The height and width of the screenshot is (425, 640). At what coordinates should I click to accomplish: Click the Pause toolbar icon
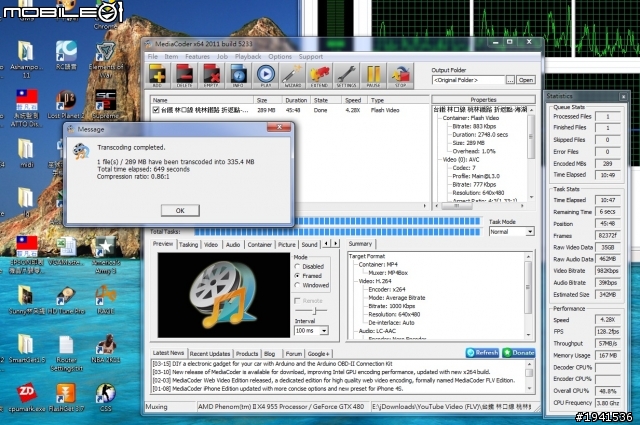[373, 76]
